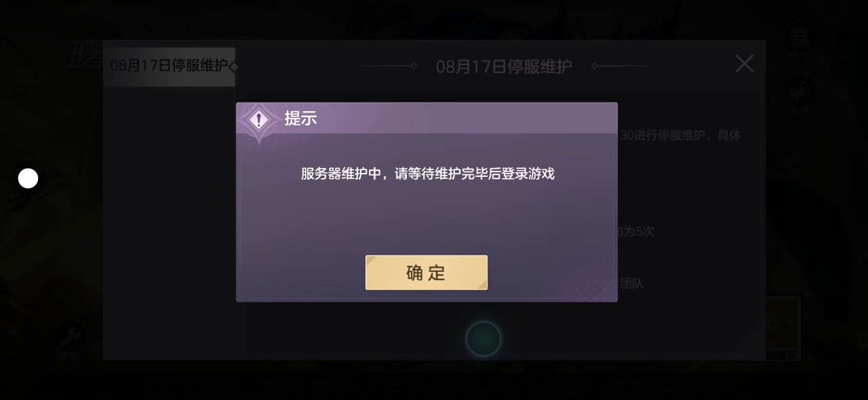
Task: Click the health notice text at screen bottom
Action: point(434,384)
